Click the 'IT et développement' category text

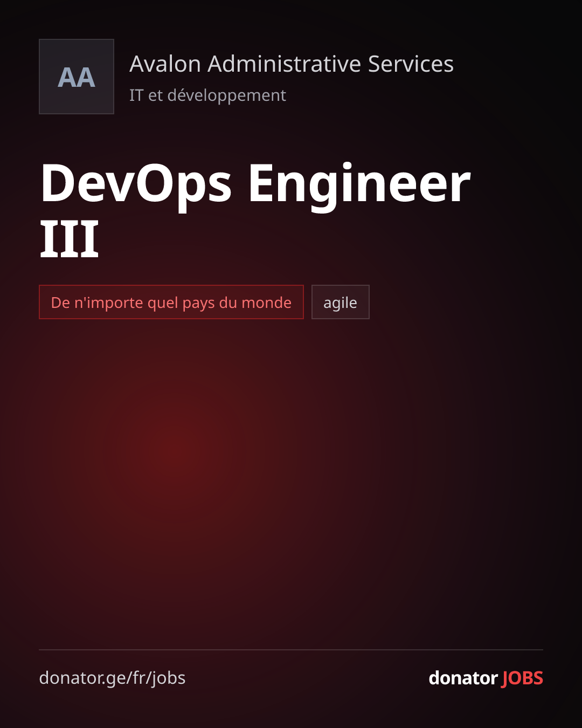(x=207, y=95)
